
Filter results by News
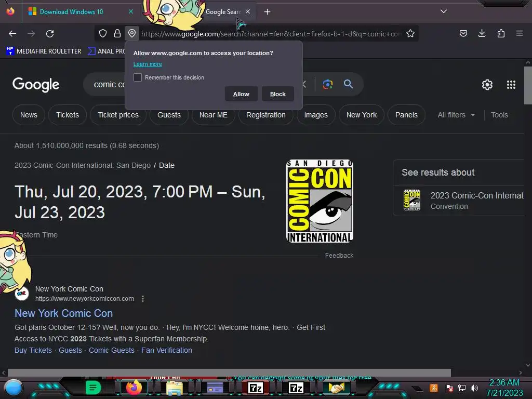(x=29, y=115)
